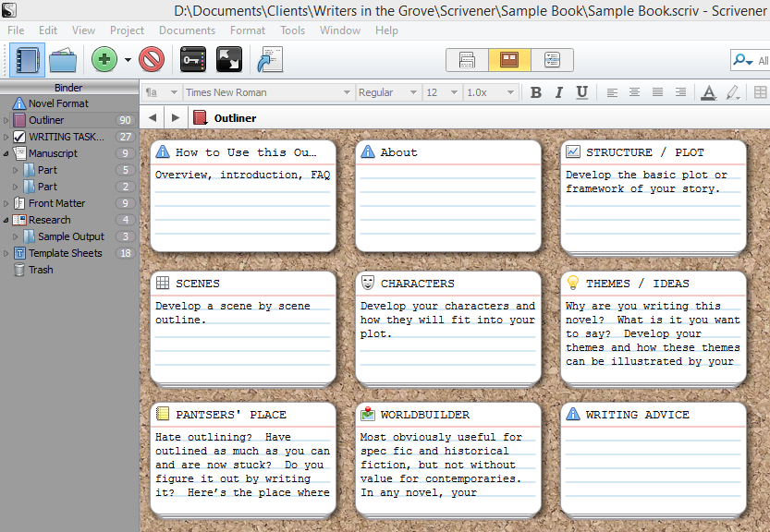This screenshot has height=532, width=770.
Task: Select Template Sheets in the Binder
Action: coord(65,253)
